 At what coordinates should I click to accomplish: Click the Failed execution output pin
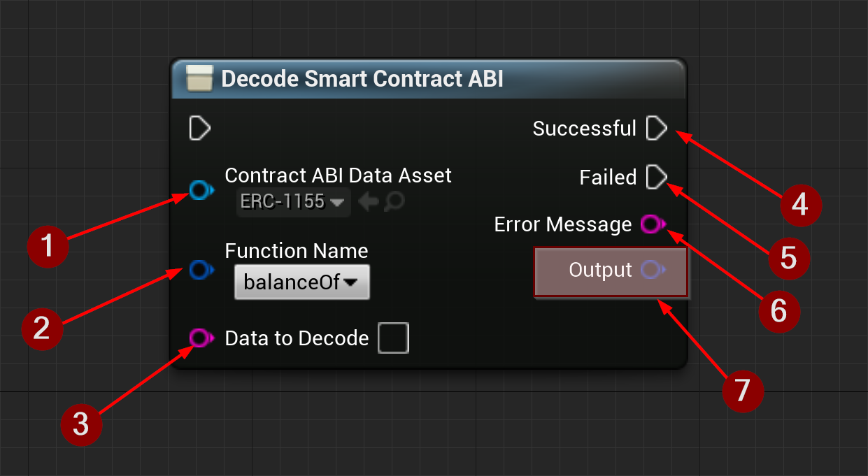pos(656,177)
